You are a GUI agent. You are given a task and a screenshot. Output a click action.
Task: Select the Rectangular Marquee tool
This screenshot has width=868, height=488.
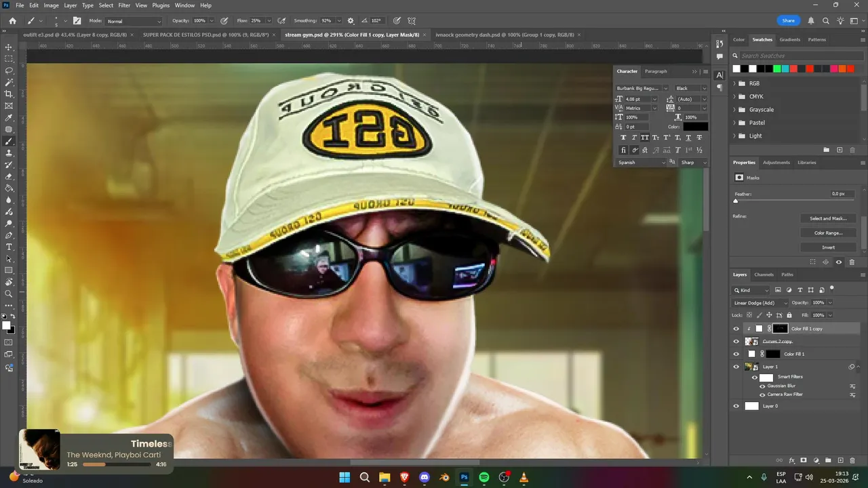[9, 59]
